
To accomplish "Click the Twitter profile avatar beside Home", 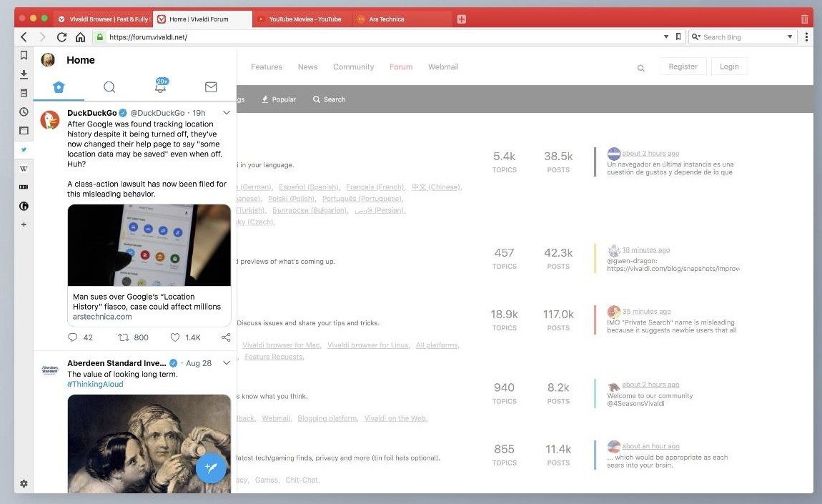I will [48, 60].
